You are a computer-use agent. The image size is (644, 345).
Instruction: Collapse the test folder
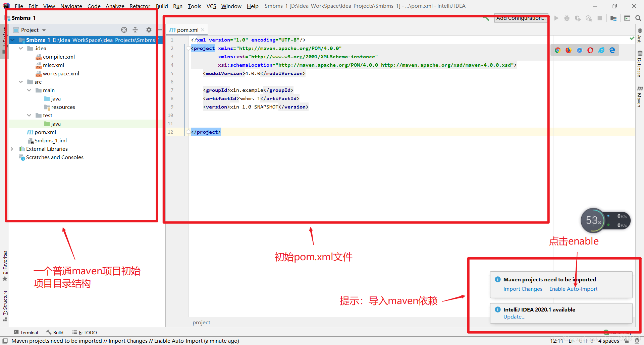(x=29, y=115)
